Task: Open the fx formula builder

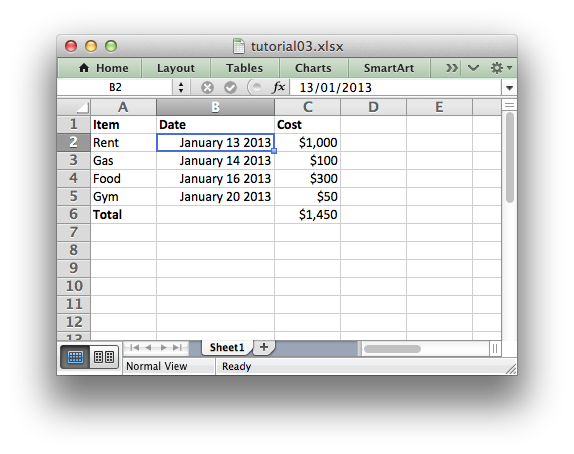Action: click(279, 88)
